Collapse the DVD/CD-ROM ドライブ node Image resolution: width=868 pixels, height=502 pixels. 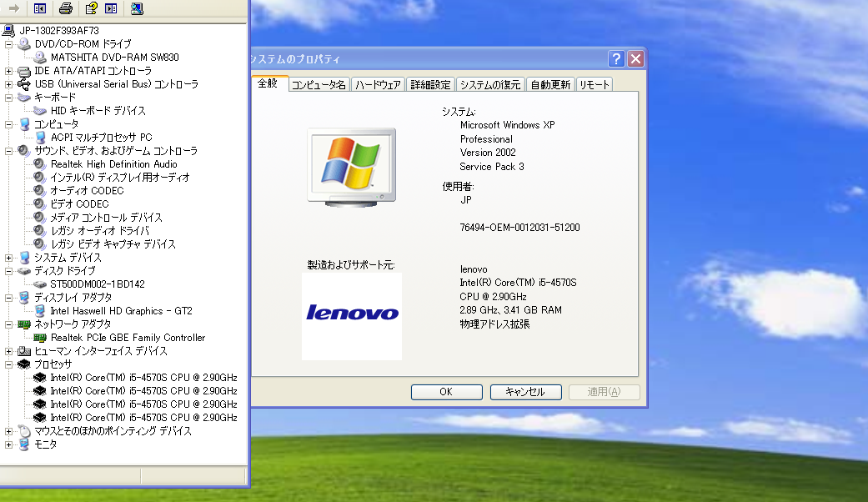point(8,44)
